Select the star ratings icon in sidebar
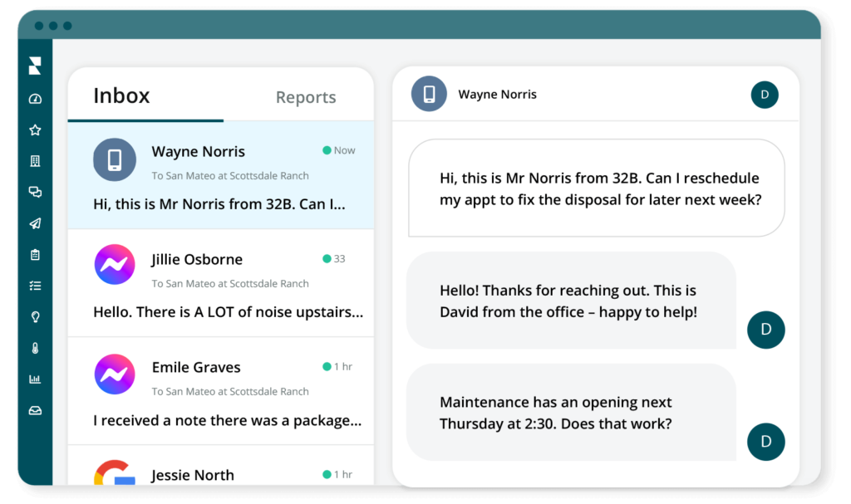This screenshot has height=504, width=851. pyautogui.click(x=34, y=130)
